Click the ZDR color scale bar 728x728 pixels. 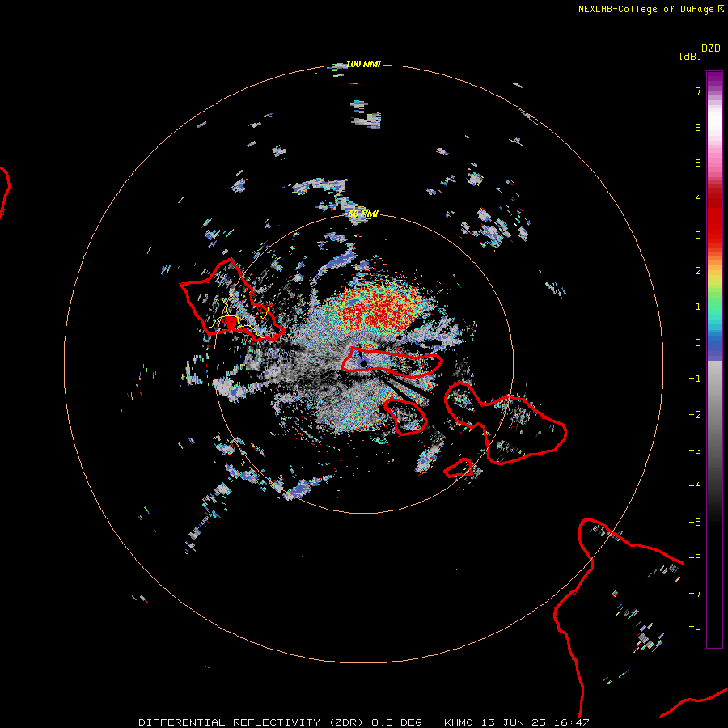tap(714, 359)
